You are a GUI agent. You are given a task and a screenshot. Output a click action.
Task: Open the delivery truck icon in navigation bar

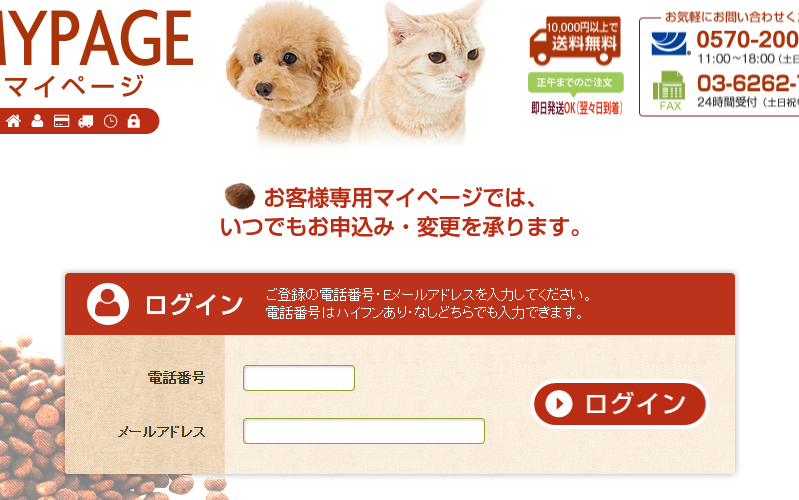(x=86, y=121)
